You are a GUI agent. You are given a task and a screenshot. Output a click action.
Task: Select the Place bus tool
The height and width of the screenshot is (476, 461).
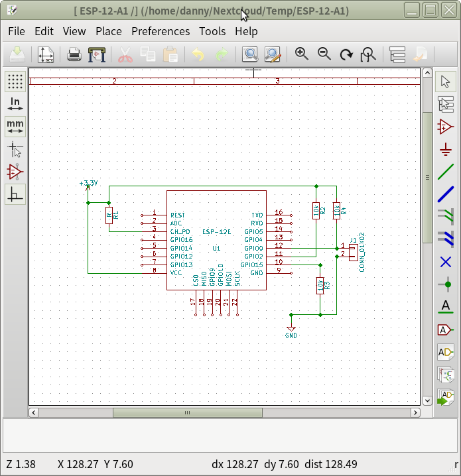pyautogui.click(x=446, y=194)
